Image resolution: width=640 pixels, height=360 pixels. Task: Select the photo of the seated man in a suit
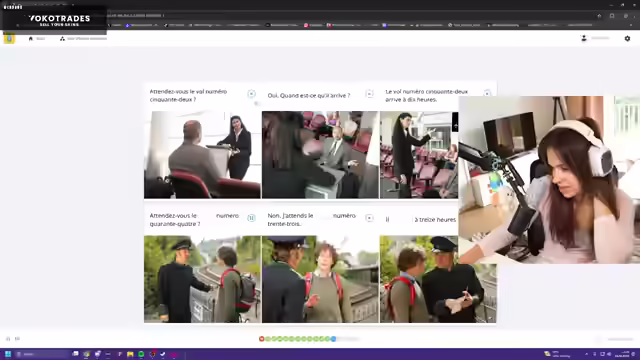pos(320,155)
